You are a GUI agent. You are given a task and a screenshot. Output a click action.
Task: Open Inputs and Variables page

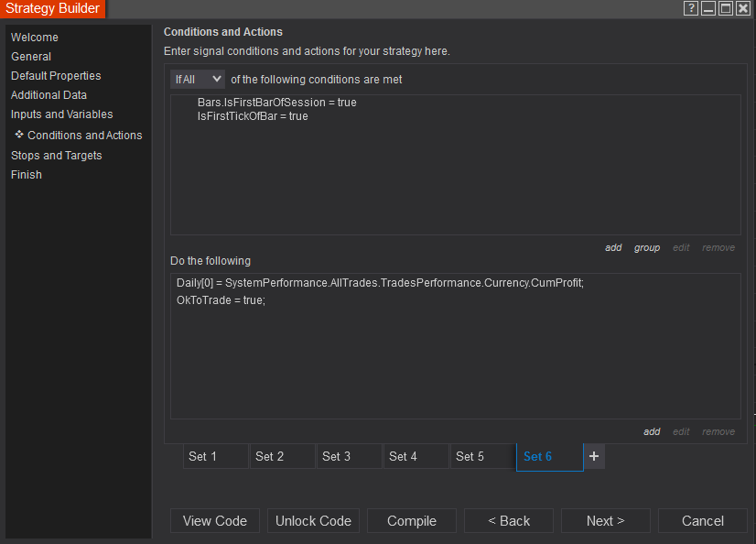click(x=61, y=114)
